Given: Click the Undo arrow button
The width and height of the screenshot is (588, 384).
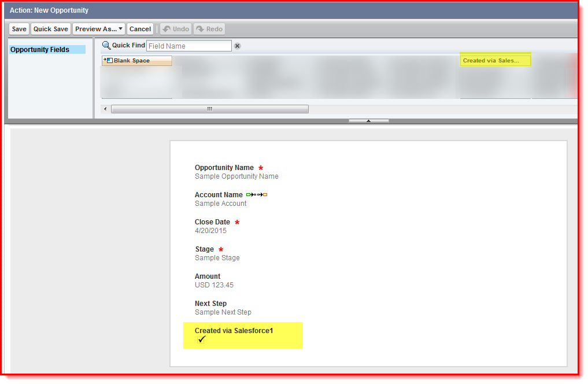Looking at the screenshot, I should tap(176, 29).
